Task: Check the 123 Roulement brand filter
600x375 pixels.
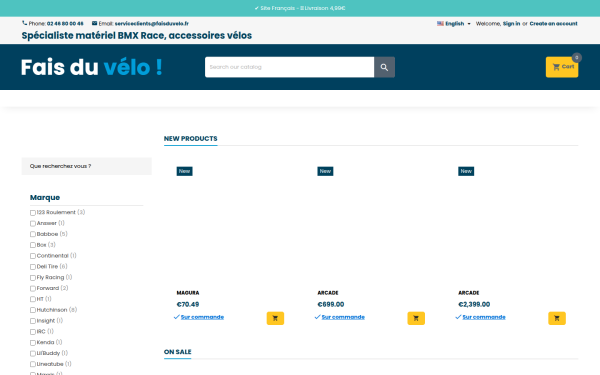Action: point(33,213)
